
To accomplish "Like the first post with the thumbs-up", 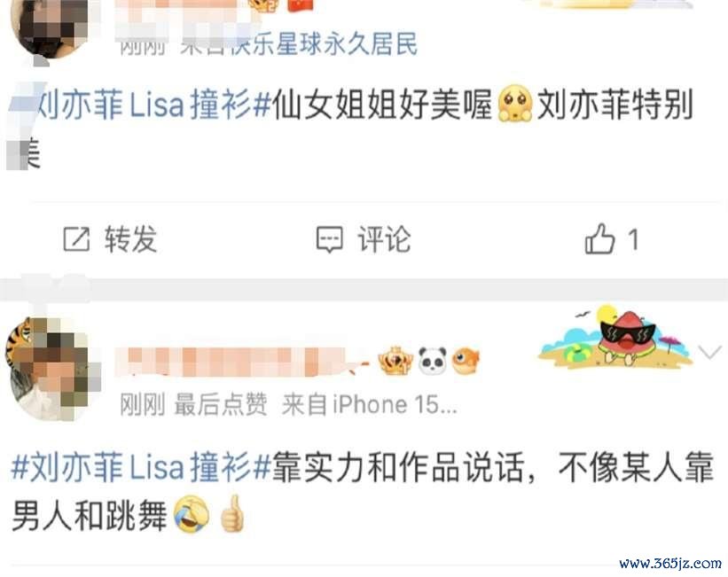I will point(599,238).
